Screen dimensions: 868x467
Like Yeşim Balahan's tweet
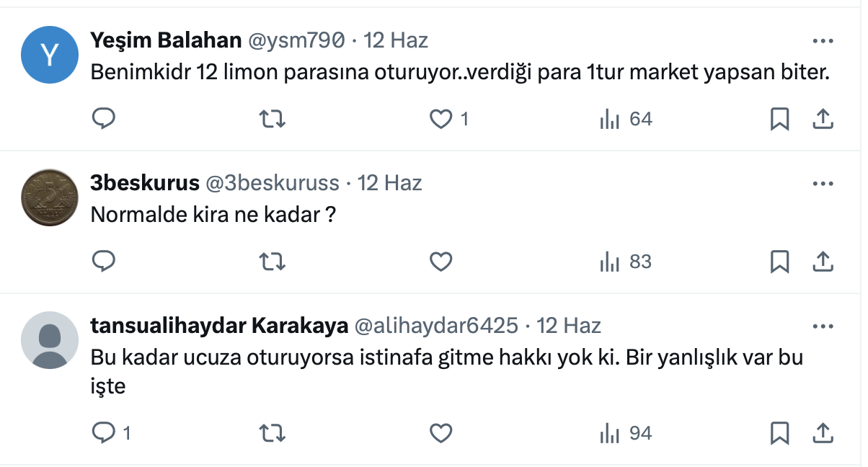point(440,119)
